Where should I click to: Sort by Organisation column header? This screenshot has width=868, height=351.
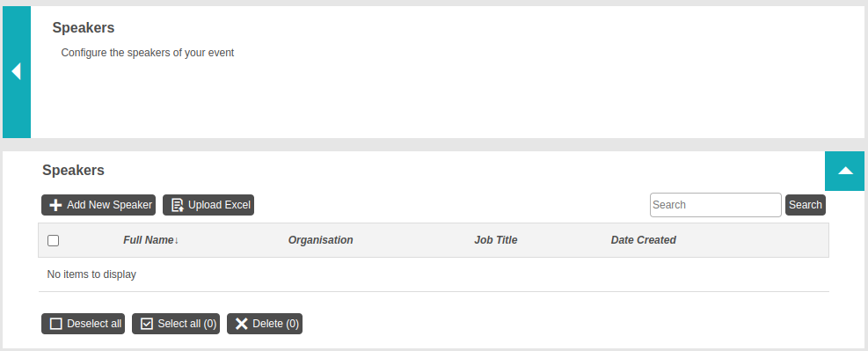coord(320,240)
